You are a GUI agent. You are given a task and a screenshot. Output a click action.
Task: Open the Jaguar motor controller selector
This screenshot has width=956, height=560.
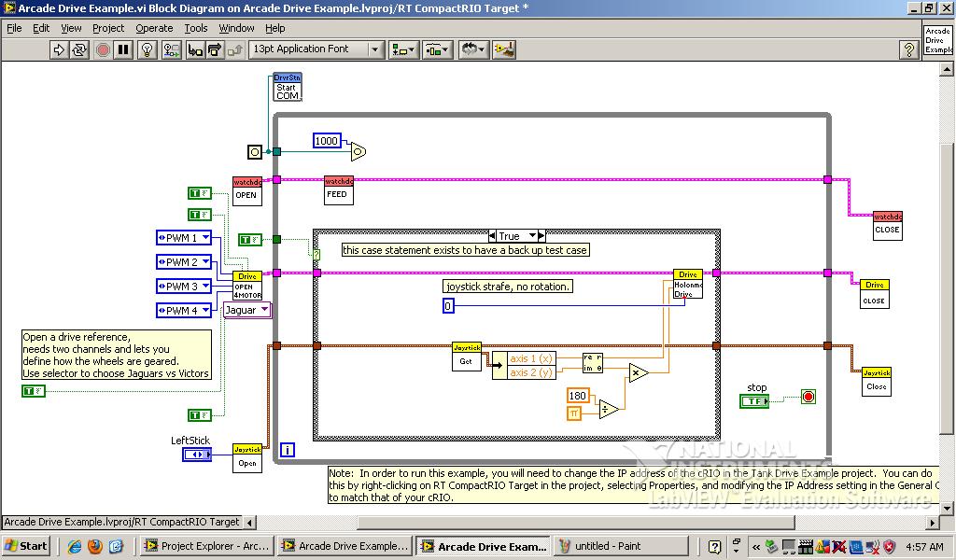point(246,310)
